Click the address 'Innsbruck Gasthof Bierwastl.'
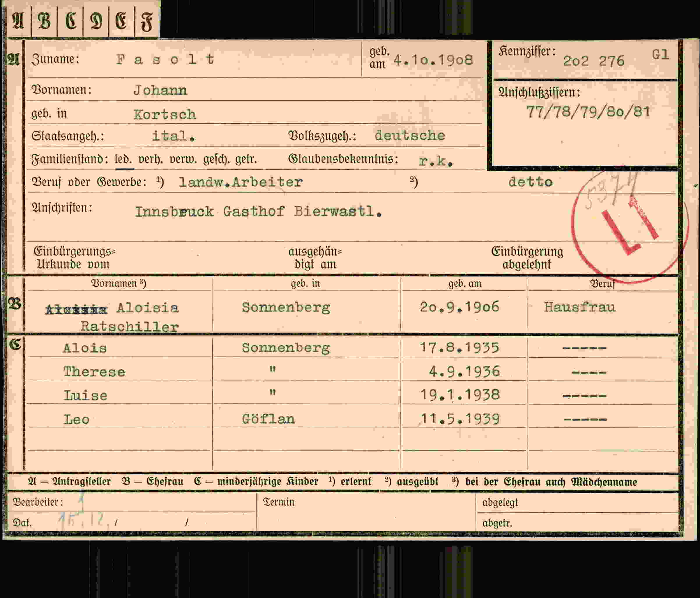The height and width of the screenshot is (598, 700). pyautogui.click(x=259, y=212)
